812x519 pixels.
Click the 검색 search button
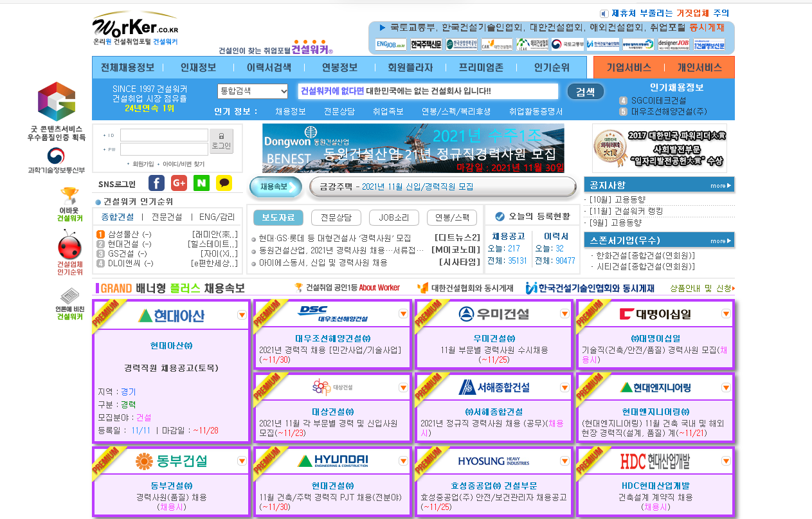(x=585, y=91)
